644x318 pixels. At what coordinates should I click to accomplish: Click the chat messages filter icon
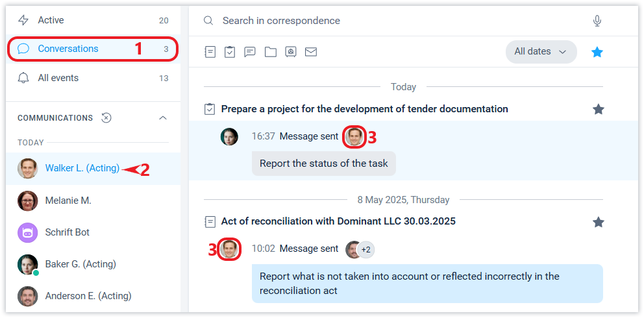click(x=250, y=52)
